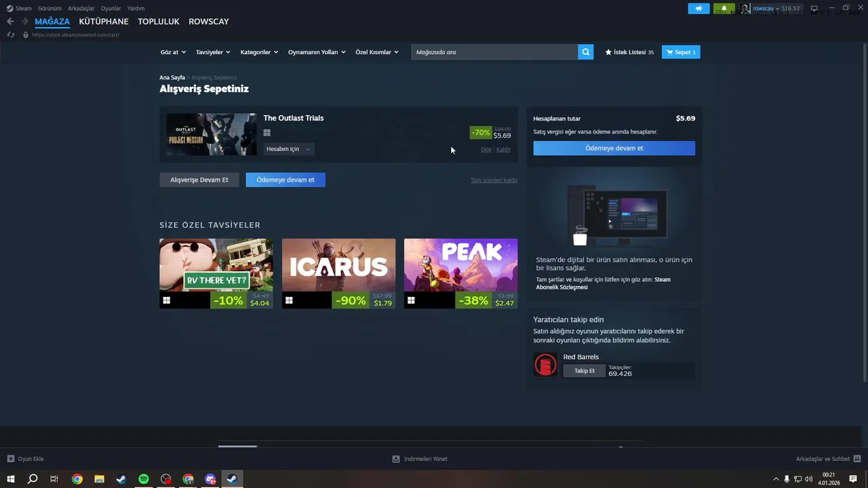Open the RV There Yet? recommendation
The height and width of the screenshot is (488, 868).
click(216, 273)
